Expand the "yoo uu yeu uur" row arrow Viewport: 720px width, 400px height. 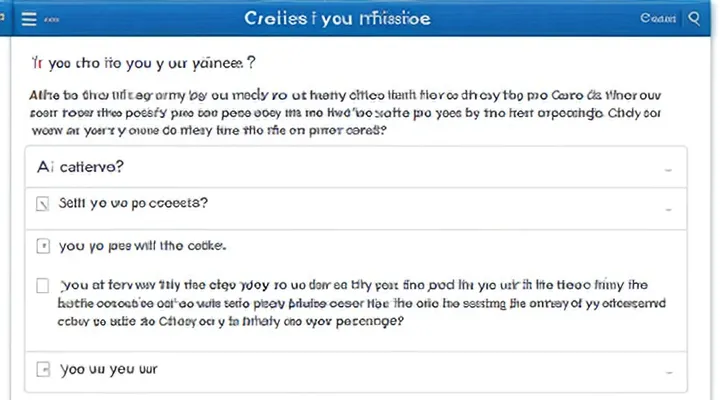point(667,370)
